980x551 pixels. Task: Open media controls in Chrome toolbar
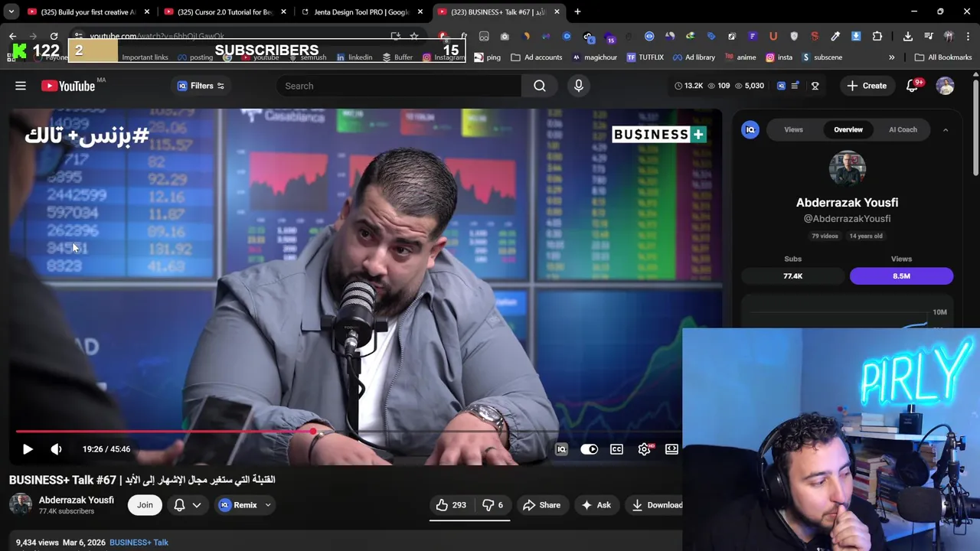pyautogui.click(x=929, y=36)
